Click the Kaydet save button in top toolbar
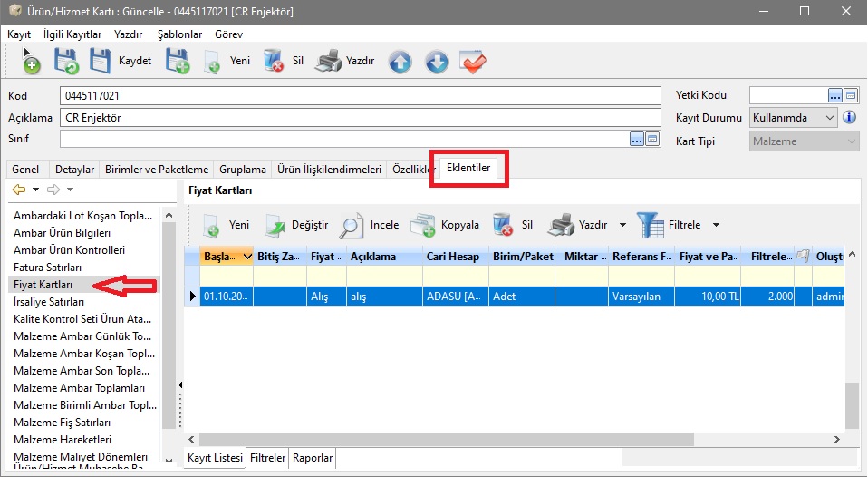Viewport: 868px width, 477px height. pos(120,62)
